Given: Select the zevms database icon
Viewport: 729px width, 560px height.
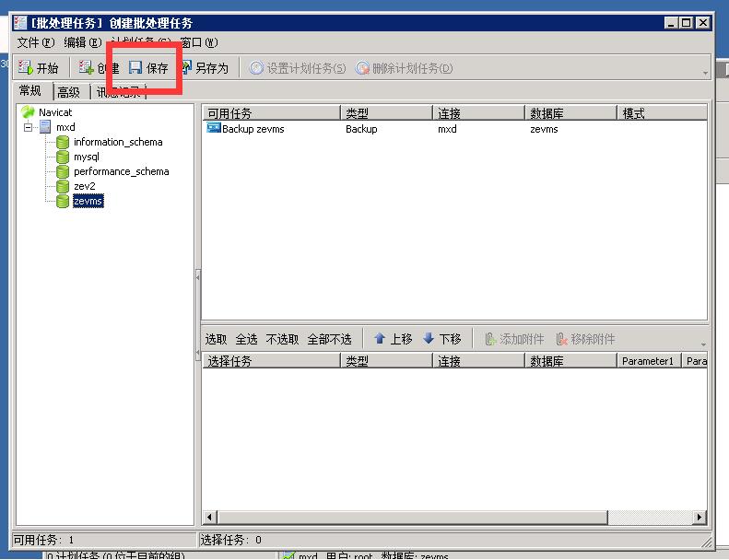Looking at the screenshot, I should pos(63,201).
